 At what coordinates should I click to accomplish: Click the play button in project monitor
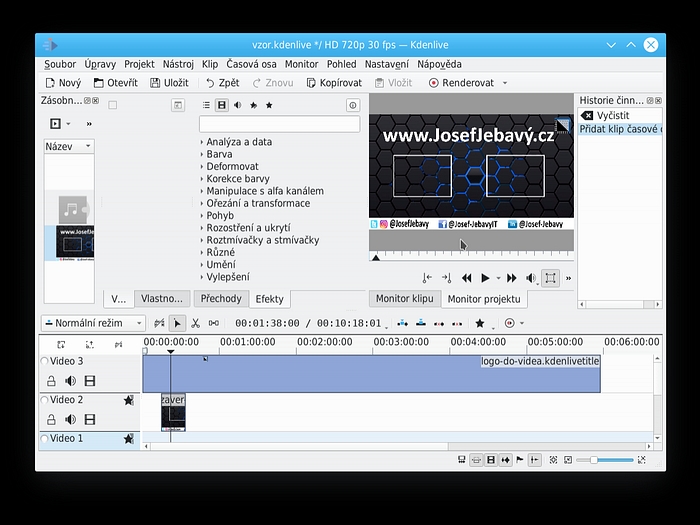pyautogui.click(x=486, y=278)
